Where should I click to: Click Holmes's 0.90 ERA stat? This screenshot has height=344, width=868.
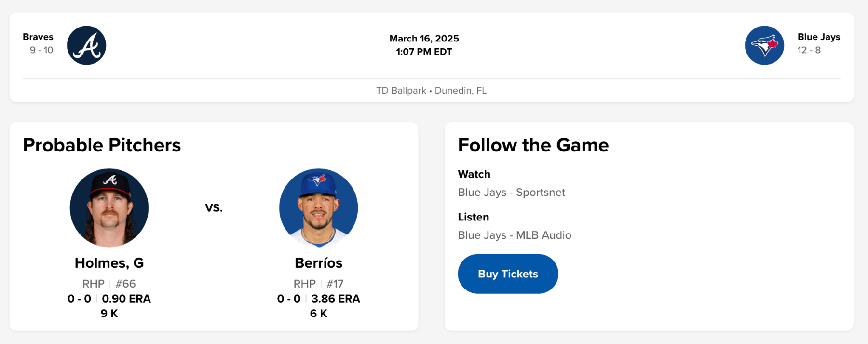[126, 299]
